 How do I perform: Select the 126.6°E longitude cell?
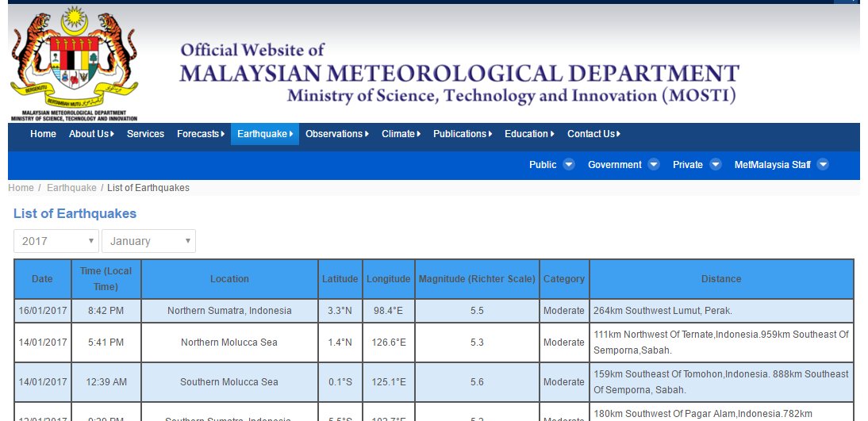click(389, 343)
